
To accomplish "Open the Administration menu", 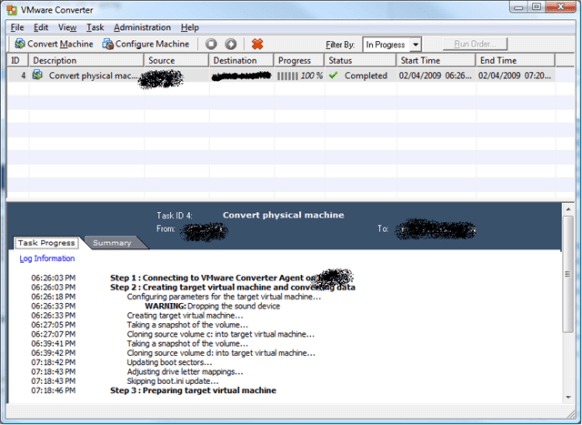I will (142, 27).
